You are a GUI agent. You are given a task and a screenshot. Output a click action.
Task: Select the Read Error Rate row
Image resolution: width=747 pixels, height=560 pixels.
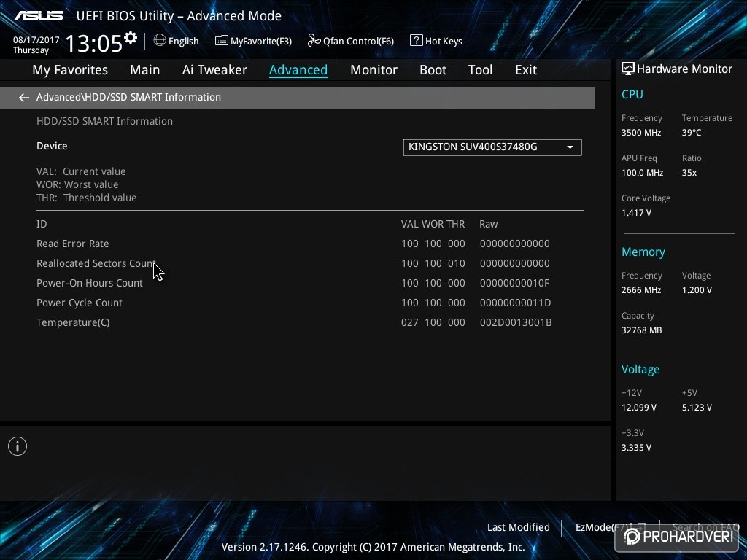(309, 244)
